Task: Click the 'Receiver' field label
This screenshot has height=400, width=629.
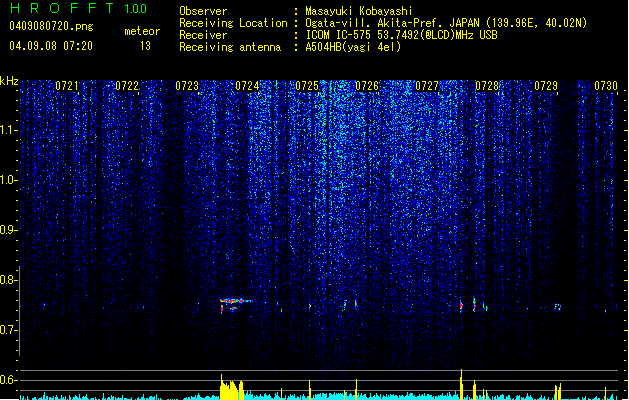Action: 203,35
